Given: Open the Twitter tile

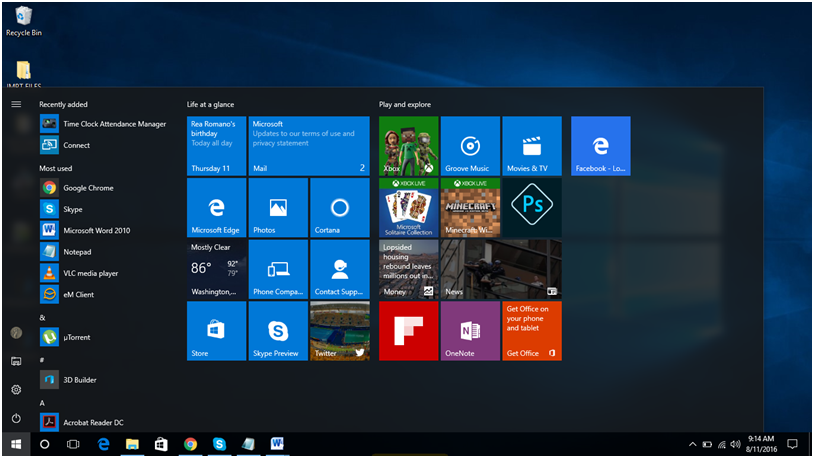Looking at the screenshot, I should coord(340,331).
